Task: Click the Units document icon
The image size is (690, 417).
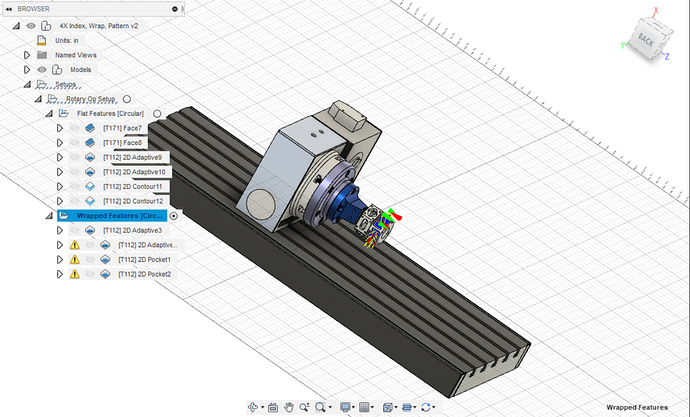Action: [x=41, y=40]
